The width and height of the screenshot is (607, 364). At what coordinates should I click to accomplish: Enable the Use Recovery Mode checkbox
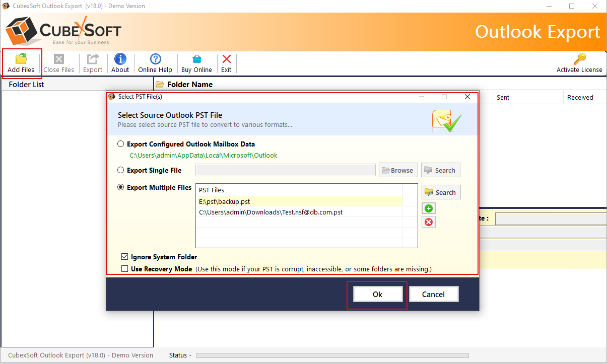tap(125, 269)
